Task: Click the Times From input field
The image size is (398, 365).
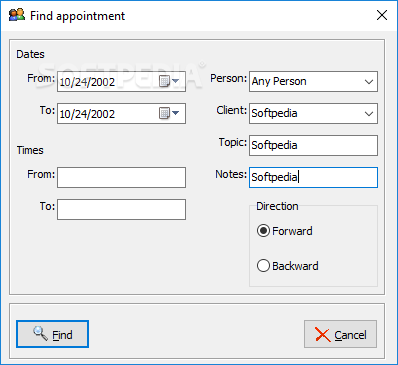Action: (x=121, y=177)
